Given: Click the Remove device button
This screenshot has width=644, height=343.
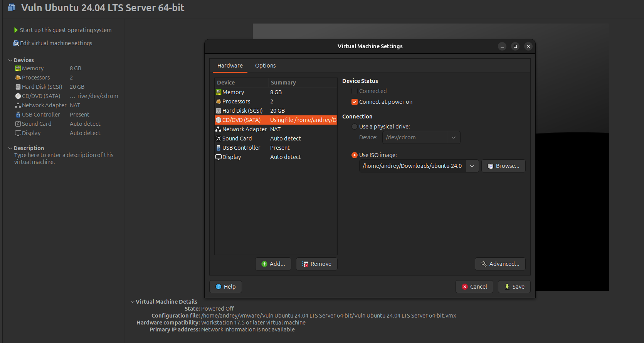Looking at the screenshot, I should click(x=317, y=264).
